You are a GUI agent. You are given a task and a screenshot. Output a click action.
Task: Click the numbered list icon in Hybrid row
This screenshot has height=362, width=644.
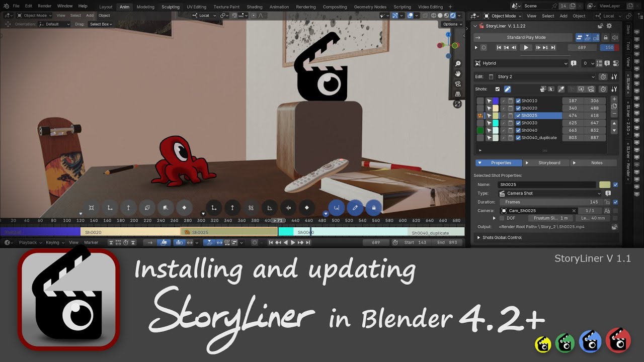coord(599,63)
